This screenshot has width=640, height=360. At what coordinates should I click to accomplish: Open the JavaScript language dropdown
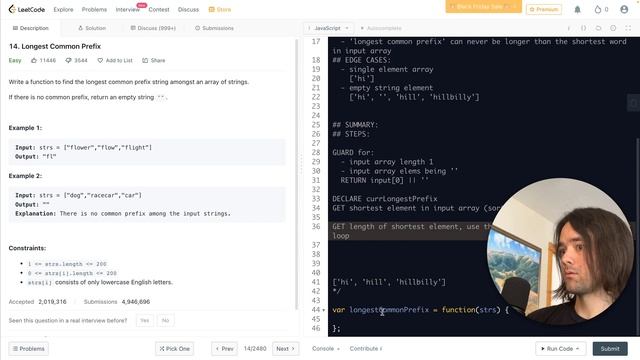coord(329,28)
